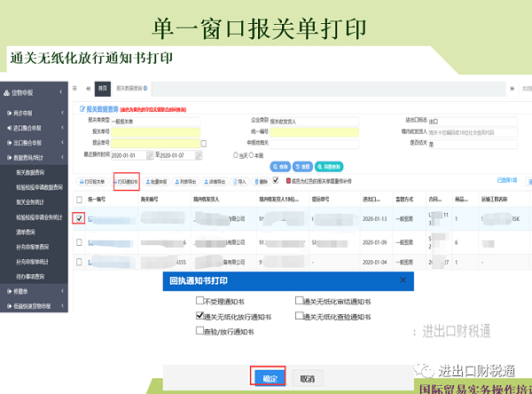Image resolution: width=532 pixels, height=394 pixels.
Task: Toggle the select-all checkbox in the table header
Action: pos(79,200)
